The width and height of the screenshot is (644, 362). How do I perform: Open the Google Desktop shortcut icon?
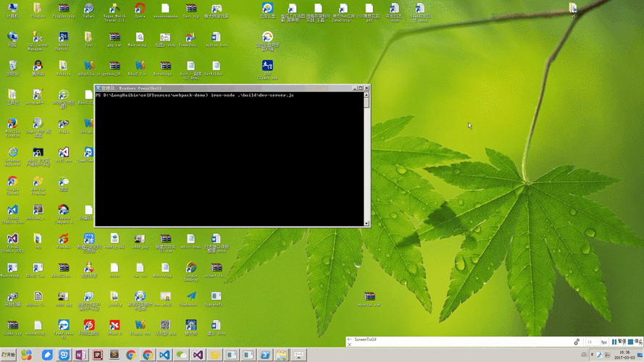tap(191, 269)
